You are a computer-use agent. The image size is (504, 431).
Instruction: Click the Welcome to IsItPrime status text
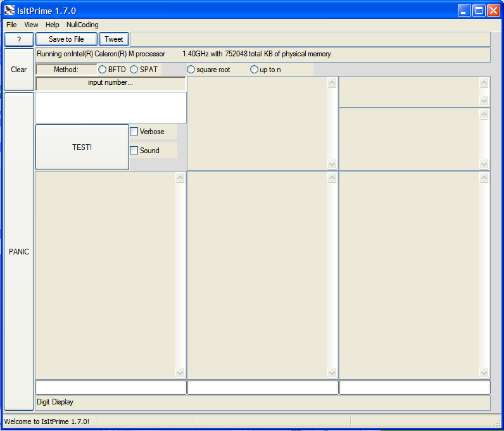(x=47, y=422)
